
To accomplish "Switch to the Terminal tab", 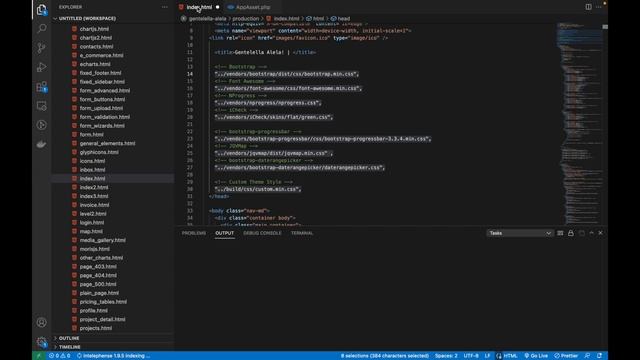I will 302,233.
